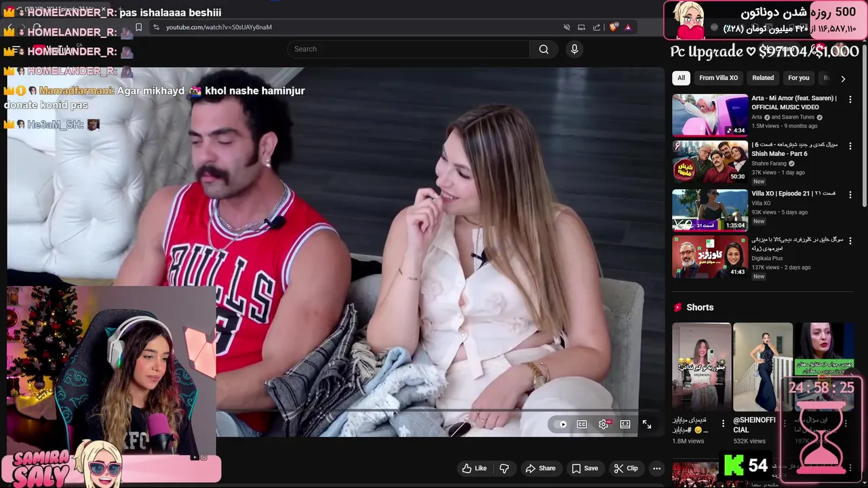Image resolution: width=868 pixels, height=488 pixels.
Task: Open the Arta - Mi Amor video thumbnail
Action: [x=710, y=115]
